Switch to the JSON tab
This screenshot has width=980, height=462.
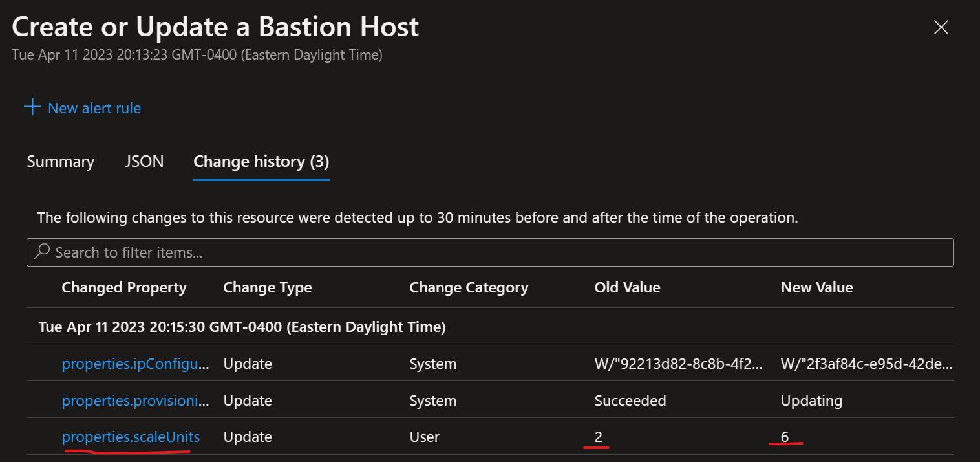click(x=144, y=161)
